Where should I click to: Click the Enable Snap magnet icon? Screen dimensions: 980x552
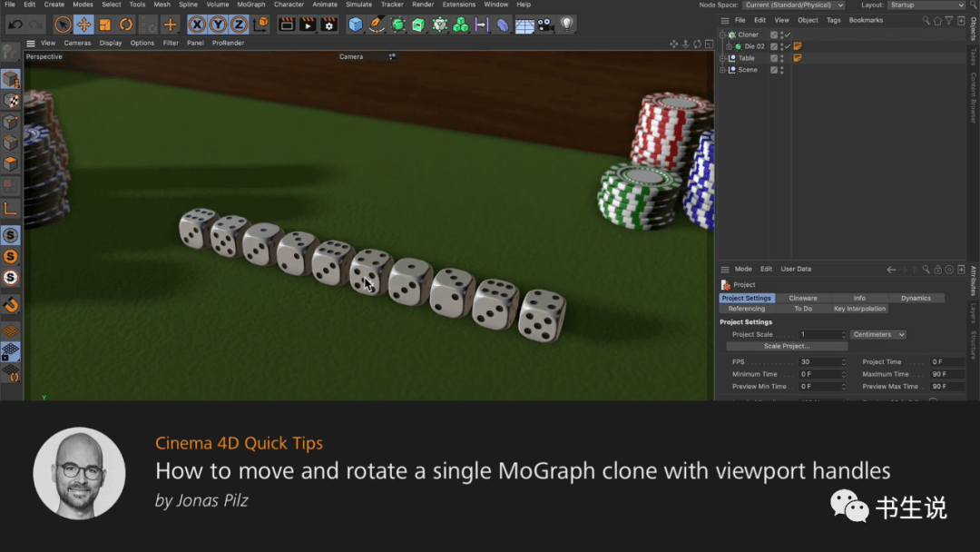(x=11, y=305)
